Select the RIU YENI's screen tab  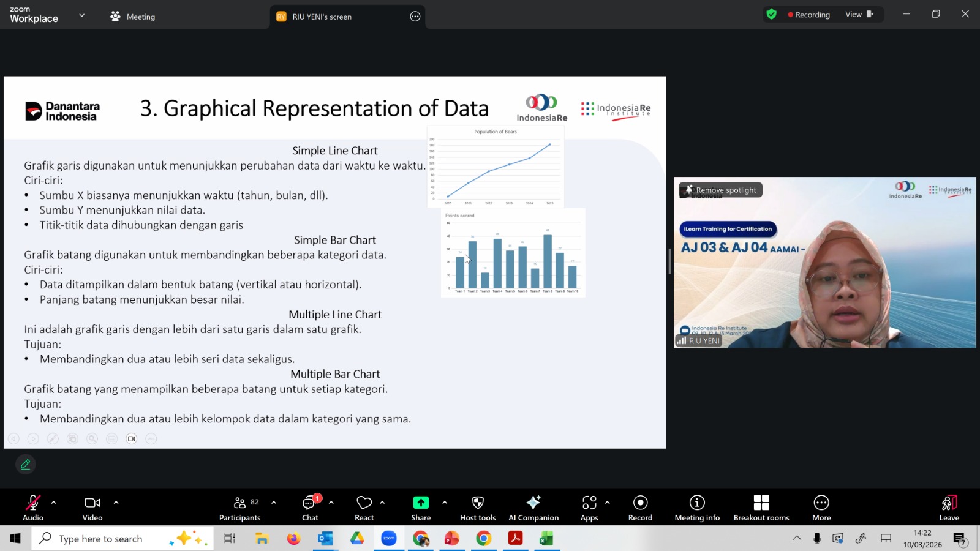(x=322, y=17)
